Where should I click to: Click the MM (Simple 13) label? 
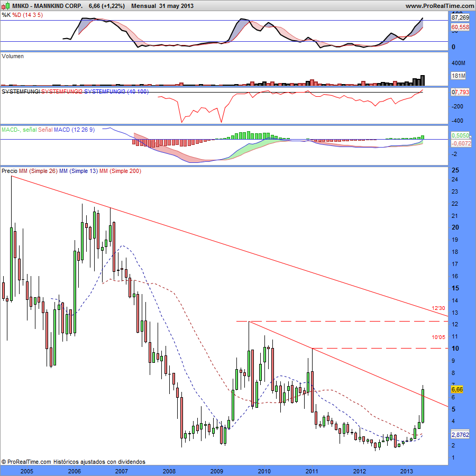[x=78, y=171]
